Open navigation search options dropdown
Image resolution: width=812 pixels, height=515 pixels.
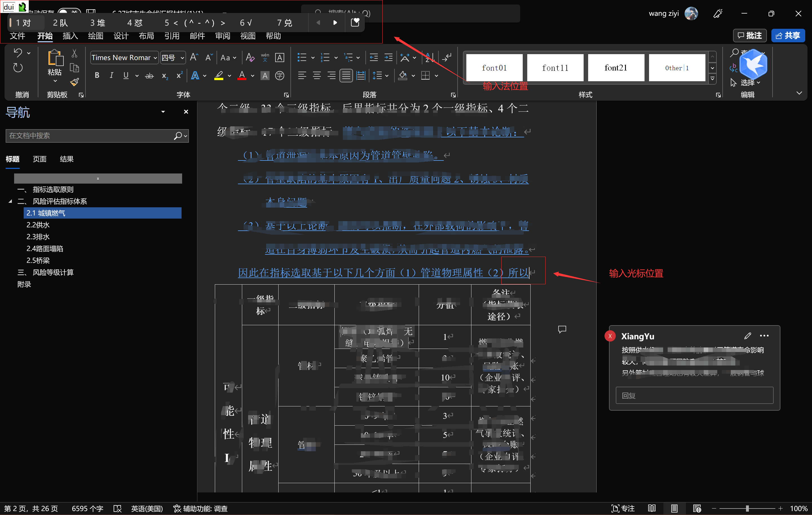tap(186, 136)
